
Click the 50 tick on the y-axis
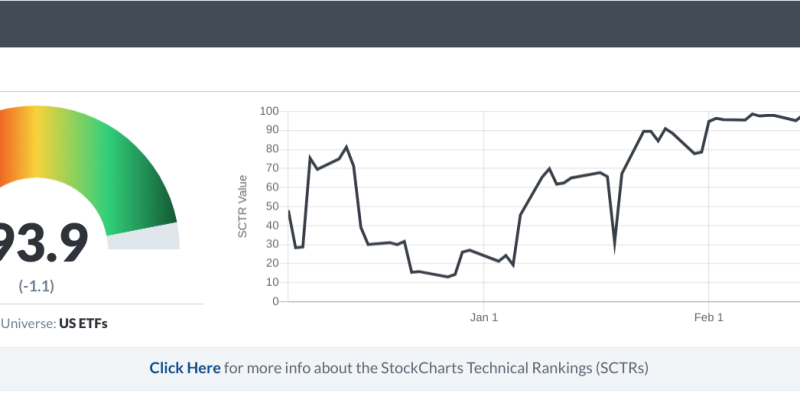tap(270, 205)
